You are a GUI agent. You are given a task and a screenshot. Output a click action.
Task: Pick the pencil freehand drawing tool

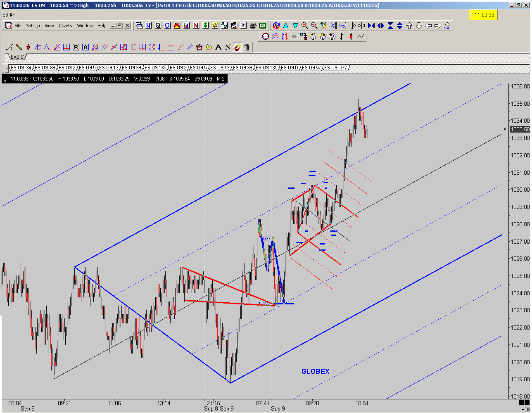[19, 47]
